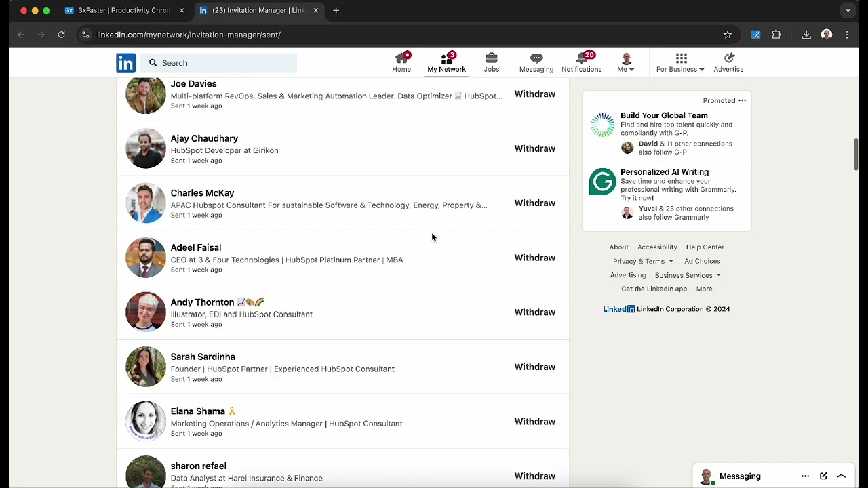Bookmark this page with star icon
868x488 pixels.
point(728,35)
